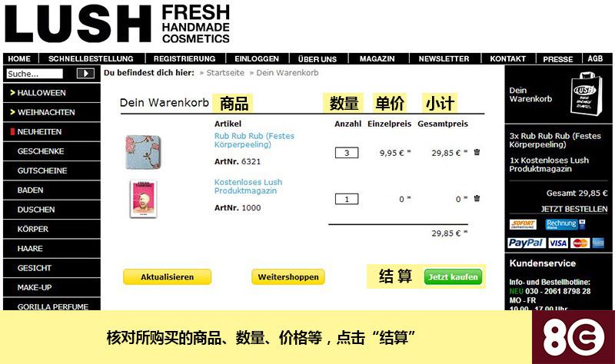Expand the Halloween category arrow
The width and height of the screenshot is (615, 364).
coord(12,92)
